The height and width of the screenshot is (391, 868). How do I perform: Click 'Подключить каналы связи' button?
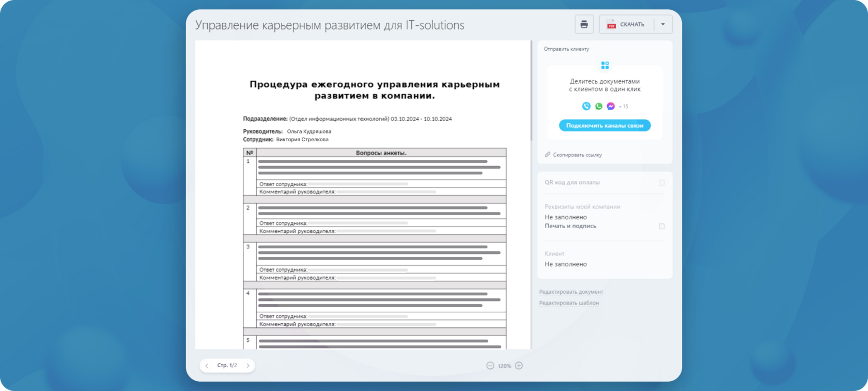(x=605, y=126)
